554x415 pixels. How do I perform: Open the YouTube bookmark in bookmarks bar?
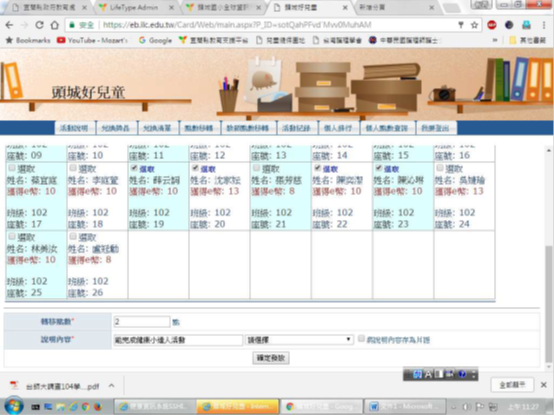(x=92, y=40)
